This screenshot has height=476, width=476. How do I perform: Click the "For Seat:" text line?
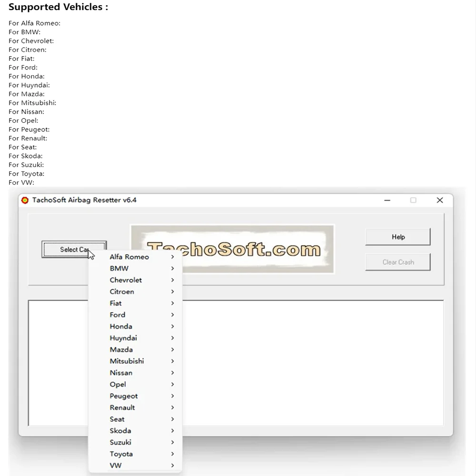tap(23, 147)
